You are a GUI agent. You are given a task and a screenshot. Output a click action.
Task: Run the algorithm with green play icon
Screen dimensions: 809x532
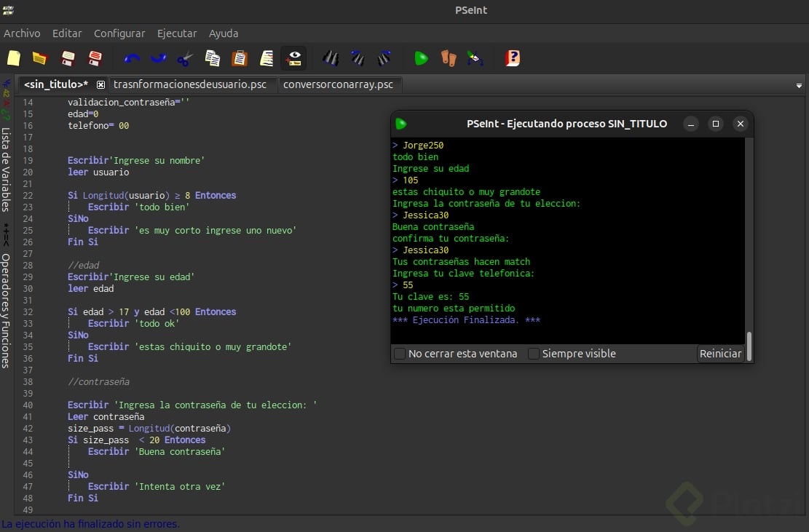pos(421,58)
